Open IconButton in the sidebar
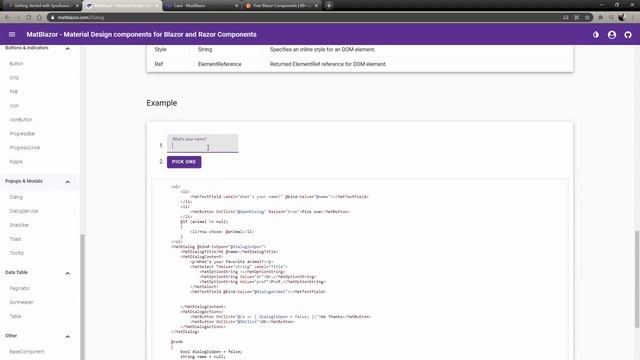 tap(21, 120)
